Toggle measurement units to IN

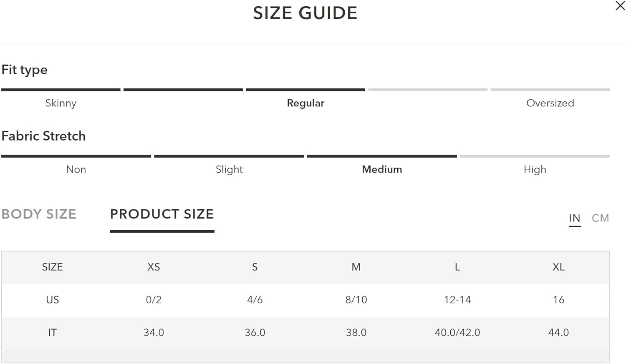(575, 218)
